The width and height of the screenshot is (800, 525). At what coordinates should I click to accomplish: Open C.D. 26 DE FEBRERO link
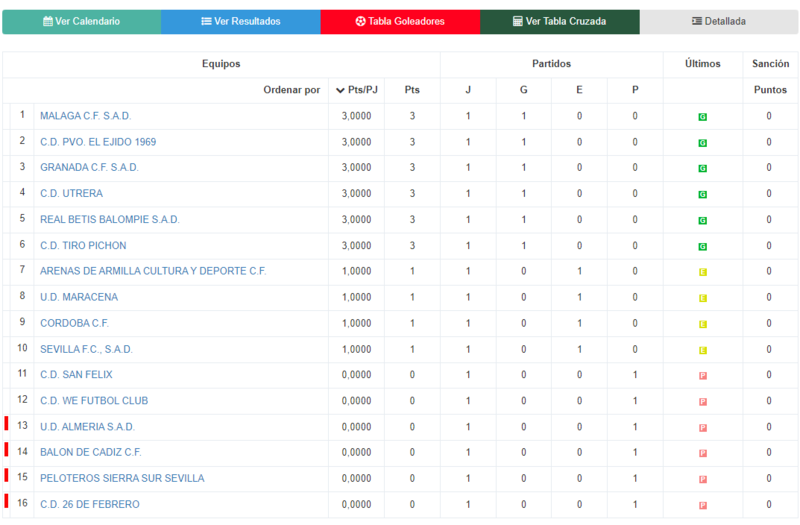click(90, 505)
